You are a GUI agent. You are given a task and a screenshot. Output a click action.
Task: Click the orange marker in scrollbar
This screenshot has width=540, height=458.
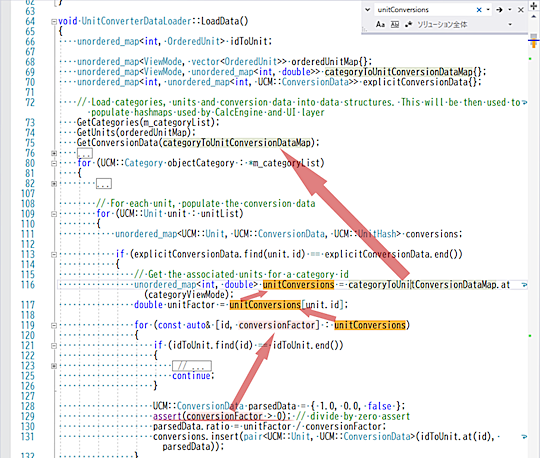click(x=533, y=44)
